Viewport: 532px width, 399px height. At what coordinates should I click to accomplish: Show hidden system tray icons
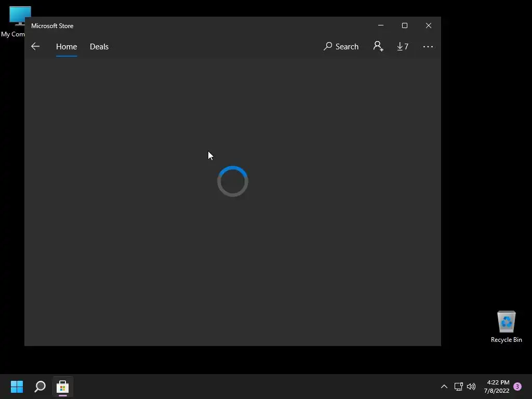444,387
